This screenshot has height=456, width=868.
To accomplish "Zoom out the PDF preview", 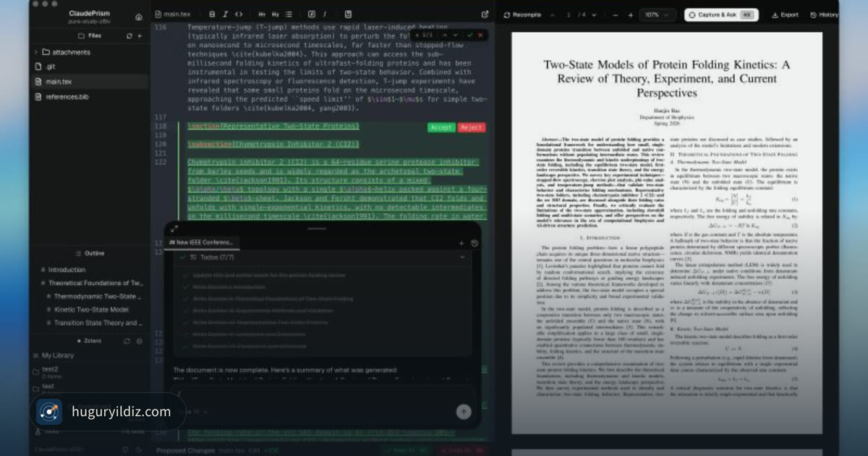I will tap(616, 14).
